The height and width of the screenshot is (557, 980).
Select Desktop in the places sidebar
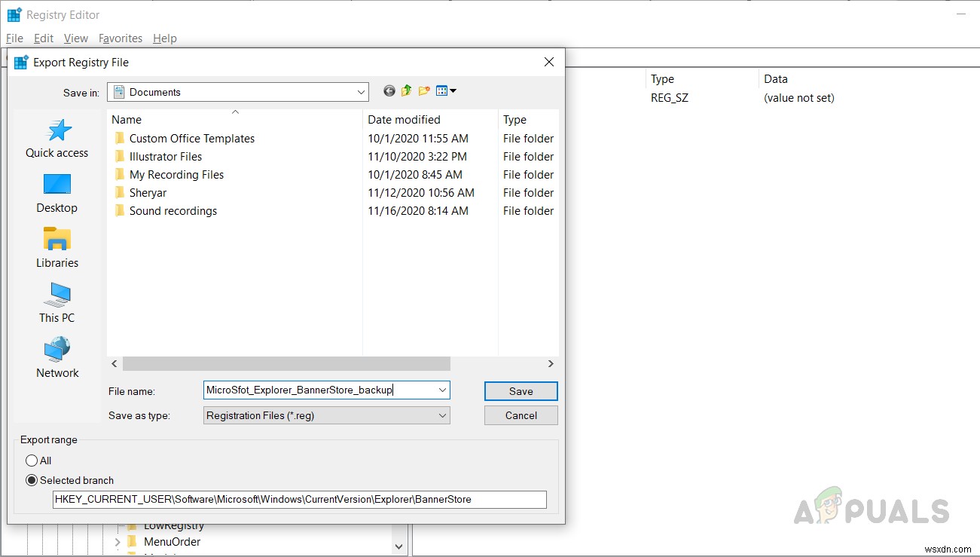(57, 194)
